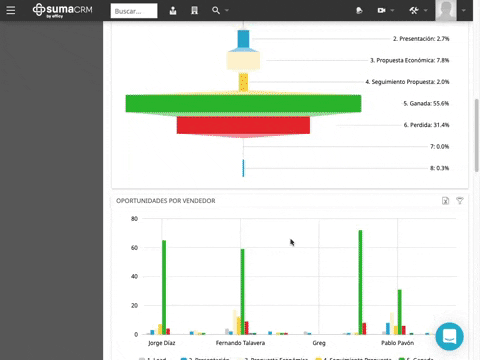Click the video camera icon
This screenshot has width=480, height=360.
point(381,11)
